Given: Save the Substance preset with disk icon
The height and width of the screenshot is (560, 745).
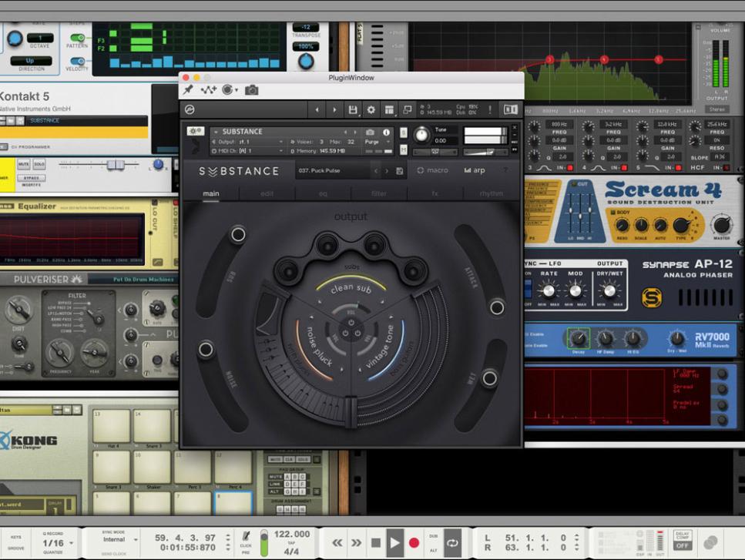Looking at the screenshot, I should point(399,171).
